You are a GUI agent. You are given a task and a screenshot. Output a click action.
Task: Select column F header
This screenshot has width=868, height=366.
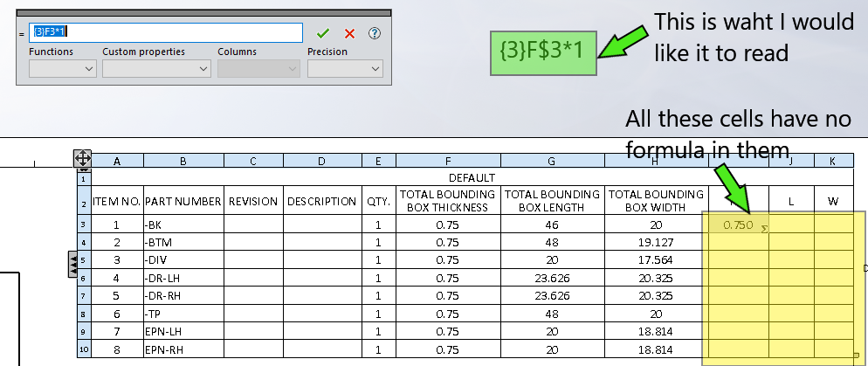448,160
